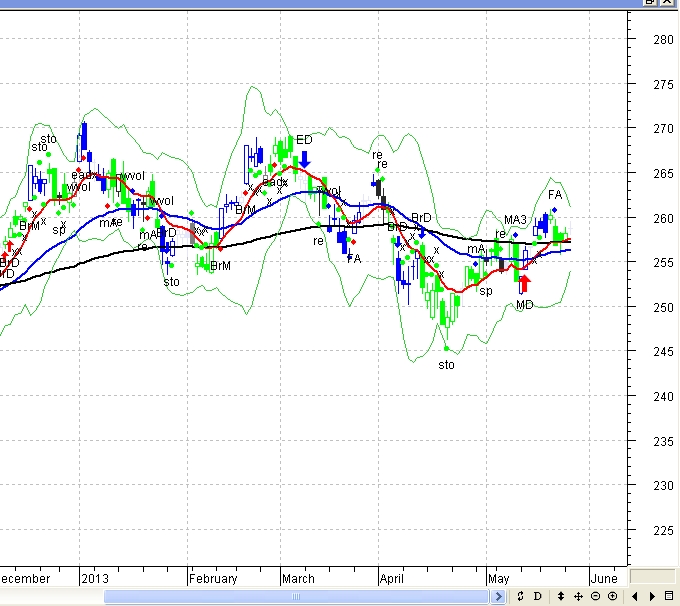The height and width of the screenshot is (606, 680).
Task: Click the refresh/rotate icon in bottom toolbar
Action: (521, 597)
